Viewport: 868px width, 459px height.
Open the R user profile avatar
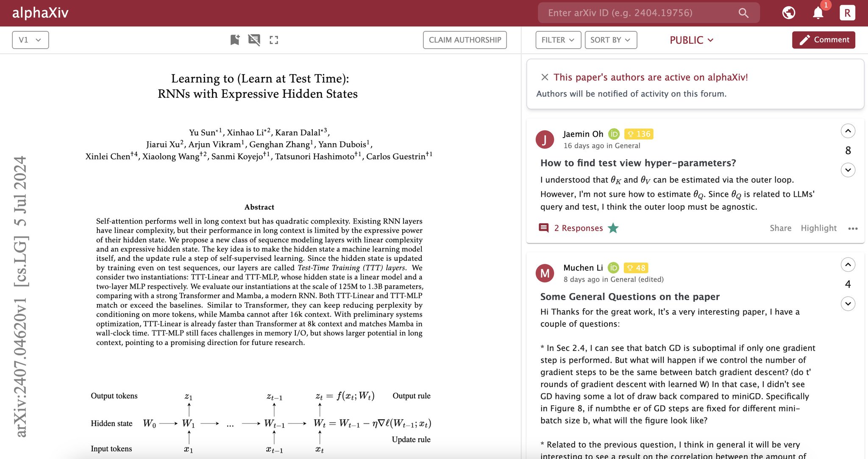pos(847,13)
